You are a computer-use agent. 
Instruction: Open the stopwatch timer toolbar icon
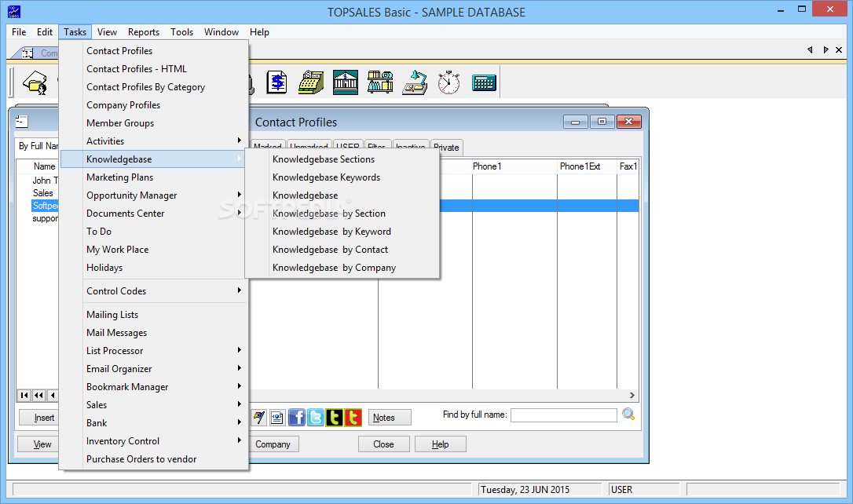tap(448, 82)
